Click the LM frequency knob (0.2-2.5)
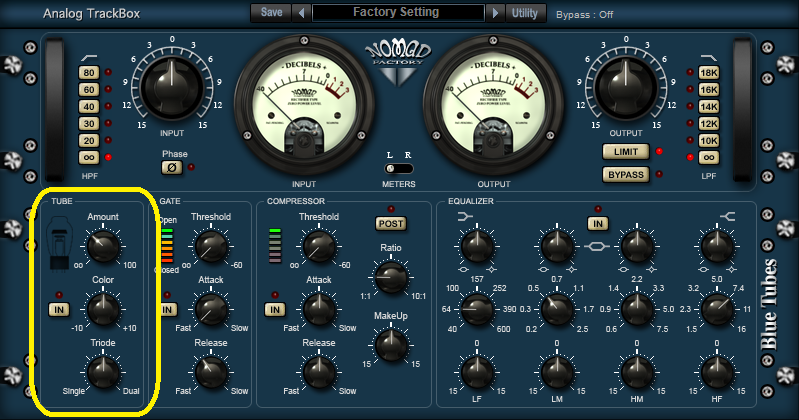 click(x=557, y=309)
